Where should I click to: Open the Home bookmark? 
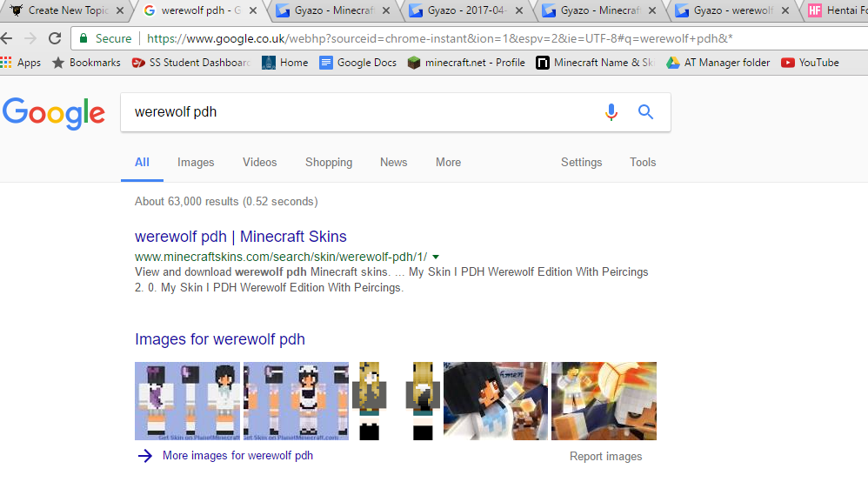coord(285,63)
